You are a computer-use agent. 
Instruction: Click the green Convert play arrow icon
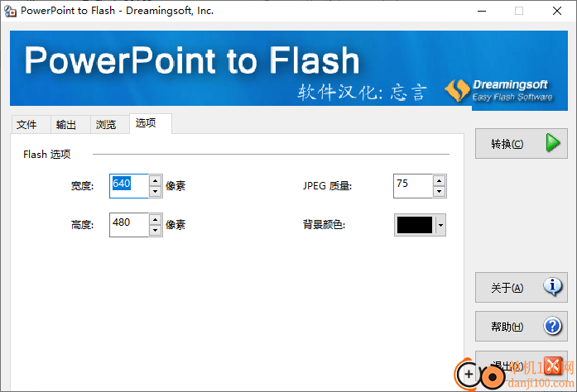[x=553, y=143]
